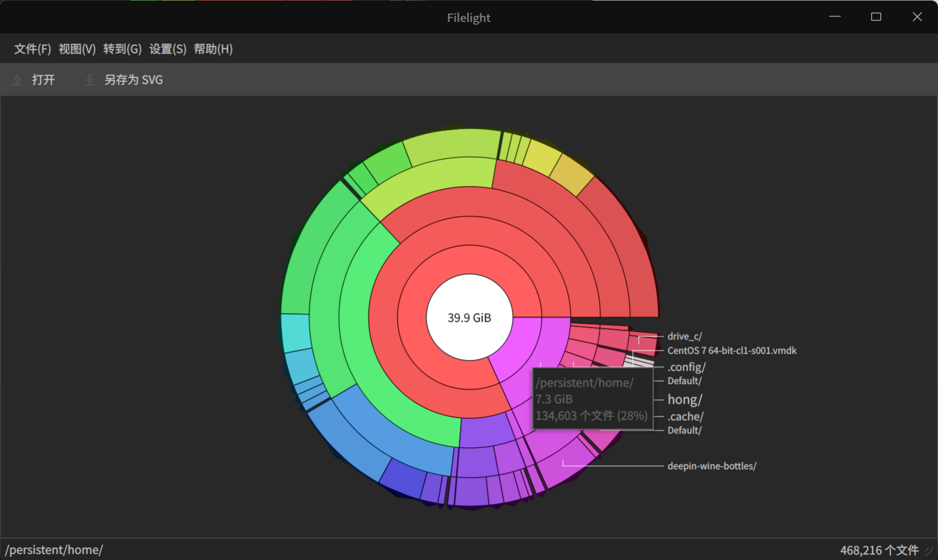Select the deepin-wine-bottles/ label
This screenshot has height=560, width=938.
click(712, 466)
